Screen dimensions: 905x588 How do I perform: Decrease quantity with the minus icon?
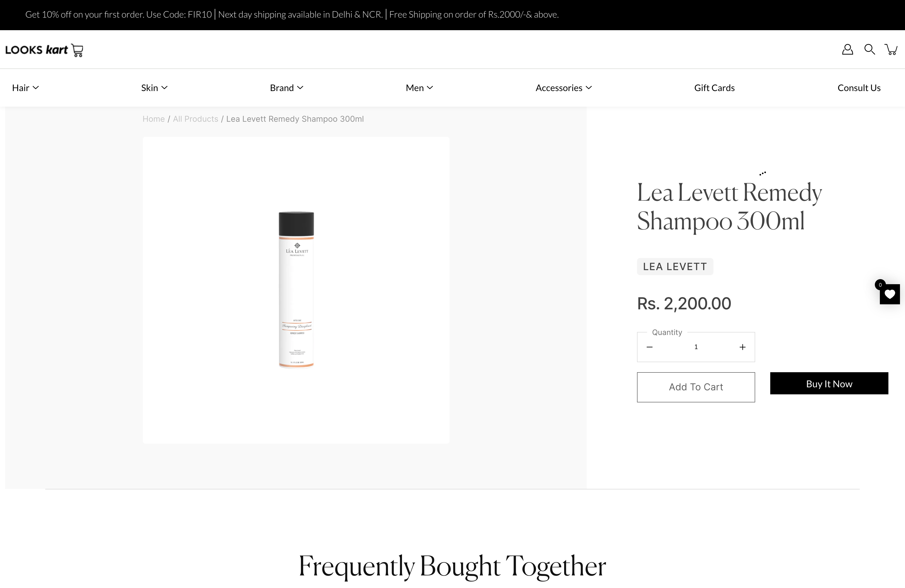650,347
